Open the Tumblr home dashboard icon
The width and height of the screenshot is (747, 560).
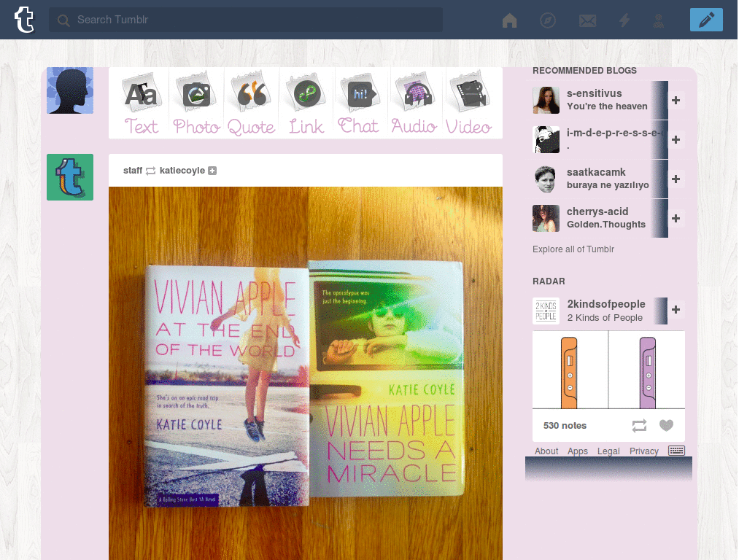pyautogui.click(x=509, y=20)
